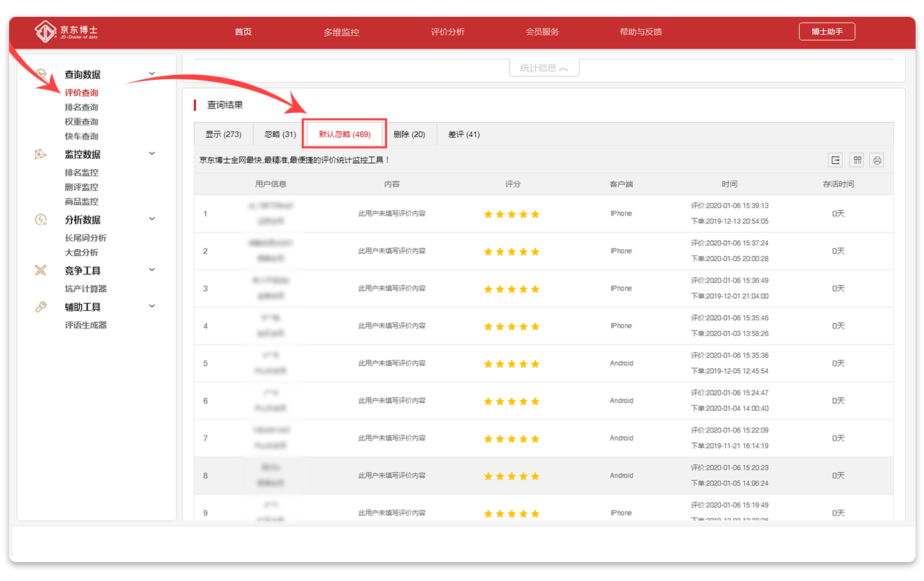The image size is (924, 581).
Task: Click the 内容 column header
Action: (392, 184)
